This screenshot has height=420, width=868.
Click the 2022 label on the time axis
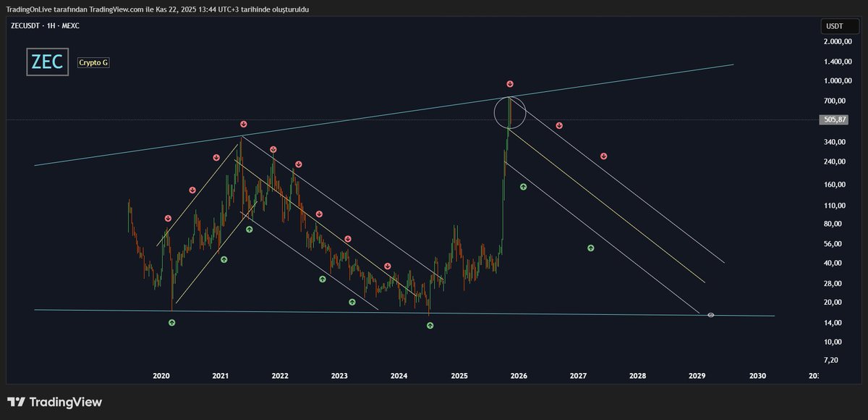tap(280, 377)
